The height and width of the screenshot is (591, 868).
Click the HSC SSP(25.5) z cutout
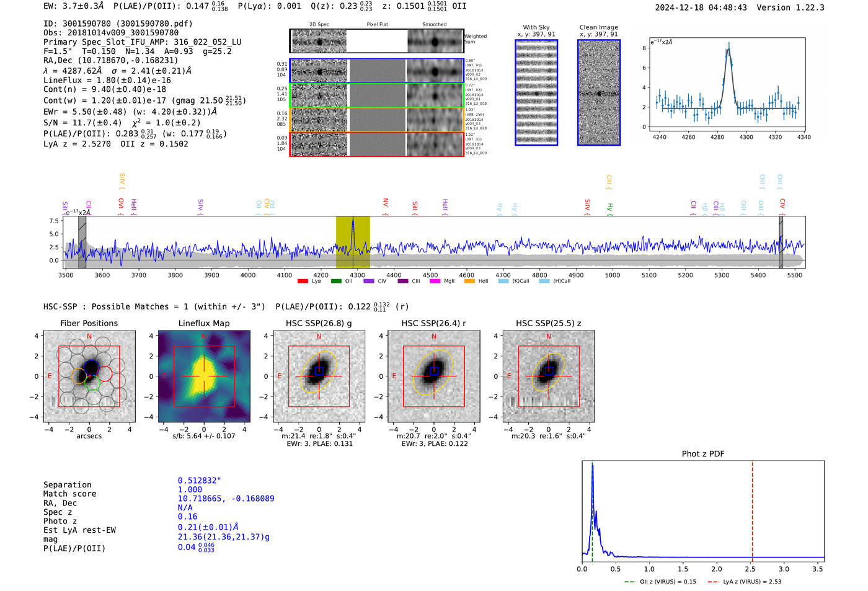coord(548,376)
